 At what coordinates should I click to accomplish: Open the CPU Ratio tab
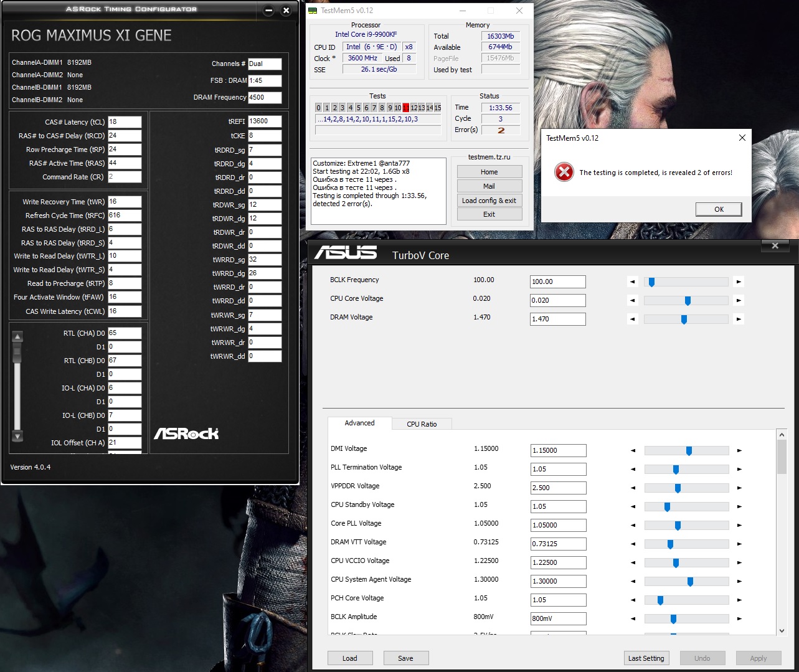(422, 424)
